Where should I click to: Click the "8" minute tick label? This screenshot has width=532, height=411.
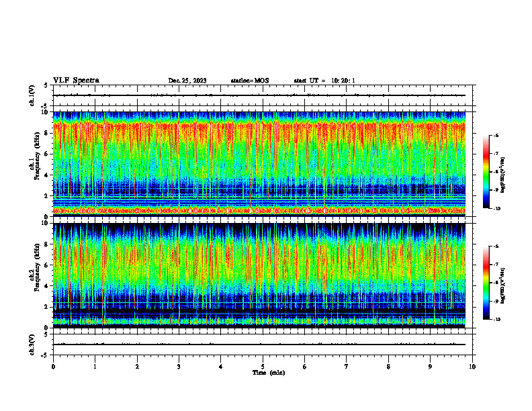click(388, 367)
